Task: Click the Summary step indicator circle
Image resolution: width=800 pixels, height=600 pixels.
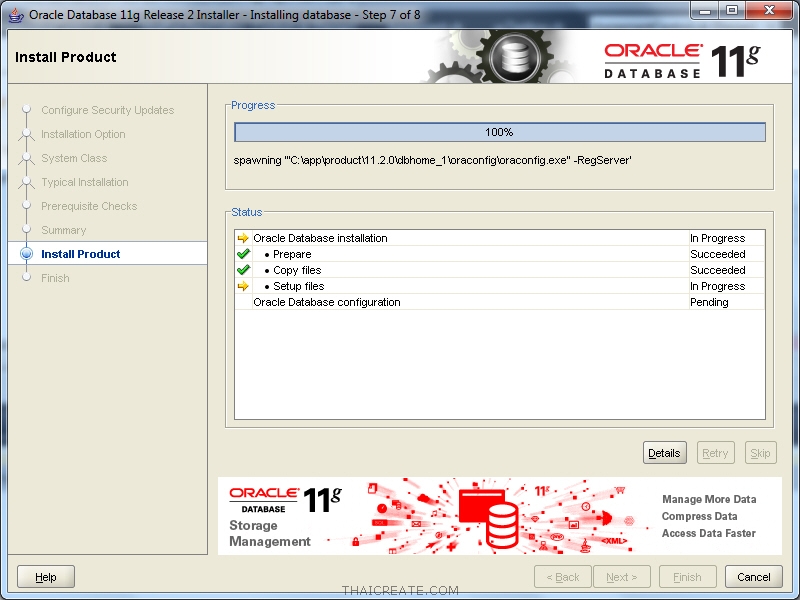Action: (x=26, y=230)
